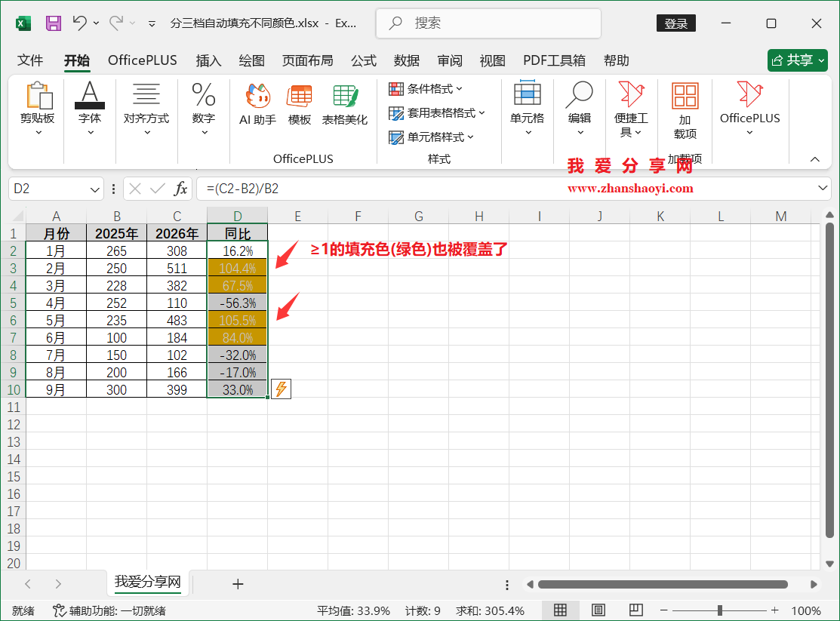The height and width of the screenshot is (621, 840).
Task: Select cell showing -56.3%
Action: [237, 303]
